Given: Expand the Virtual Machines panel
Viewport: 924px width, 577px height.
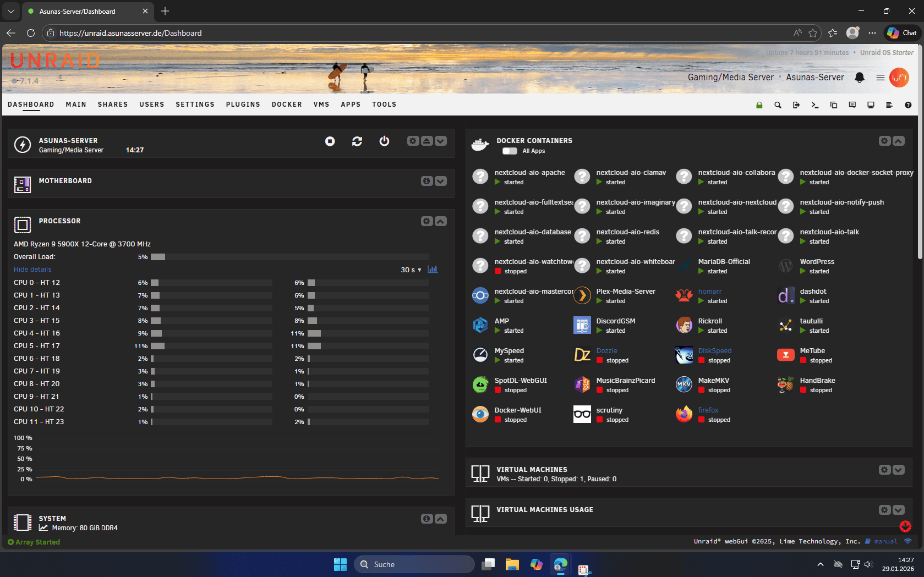Looking at the screenshot, I should [x=898, y=470].
